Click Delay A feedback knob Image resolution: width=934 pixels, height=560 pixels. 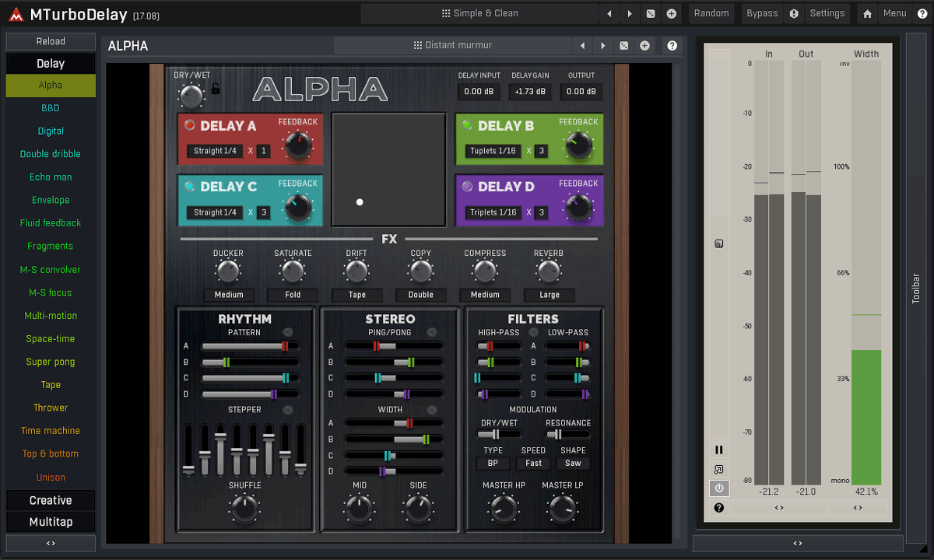(297, 145)
